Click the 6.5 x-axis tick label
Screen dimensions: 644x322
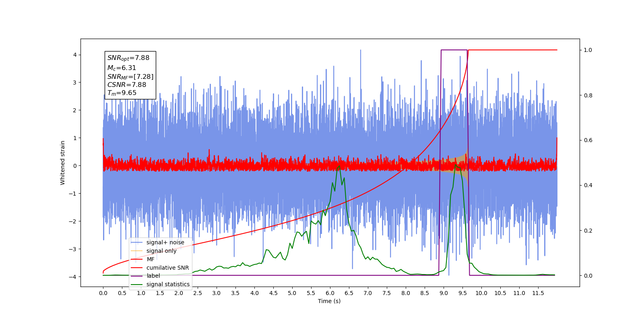(349, 293)
